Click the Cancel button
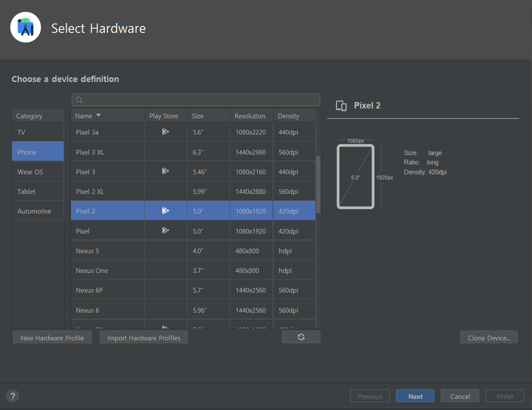532x410 pixels. click(x=460, y=396)
